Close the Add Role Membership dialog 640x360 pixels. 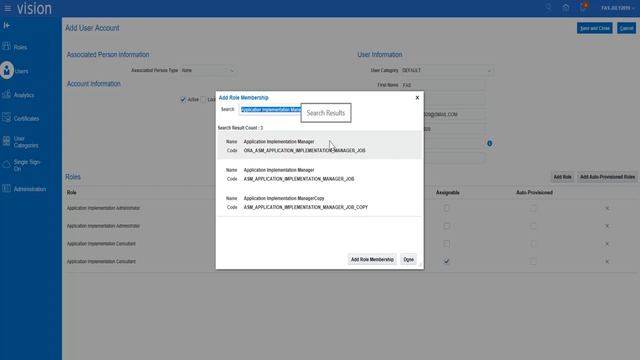point(417,98)
